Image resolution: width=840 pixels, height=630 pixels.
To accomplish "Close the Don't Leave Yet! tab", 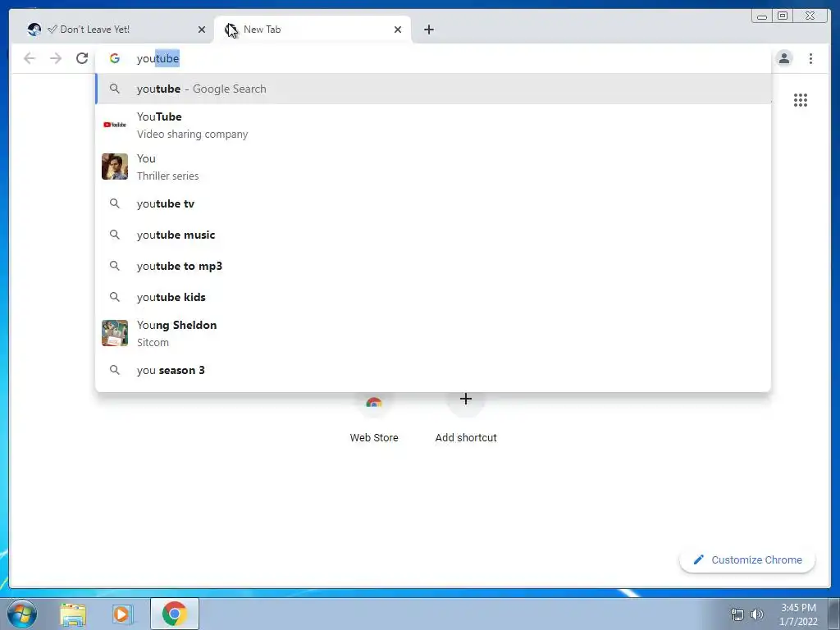I will pos(202,30).
